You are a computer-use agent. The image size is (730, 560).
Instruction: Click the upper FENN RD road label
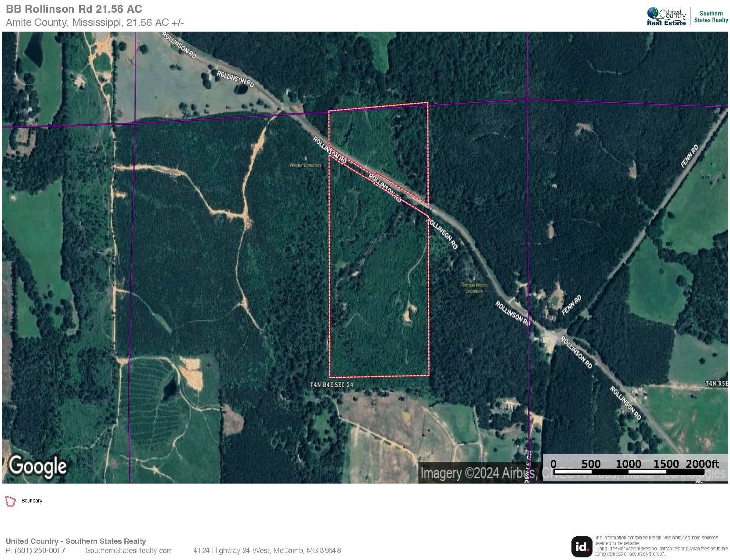click(x=689, y=156)
